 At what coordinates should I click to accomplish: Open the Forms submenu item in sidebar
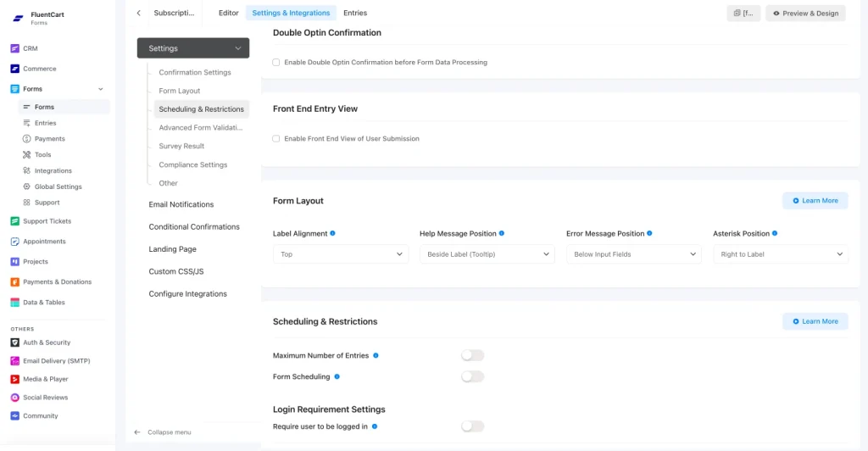tap(64, 107)
